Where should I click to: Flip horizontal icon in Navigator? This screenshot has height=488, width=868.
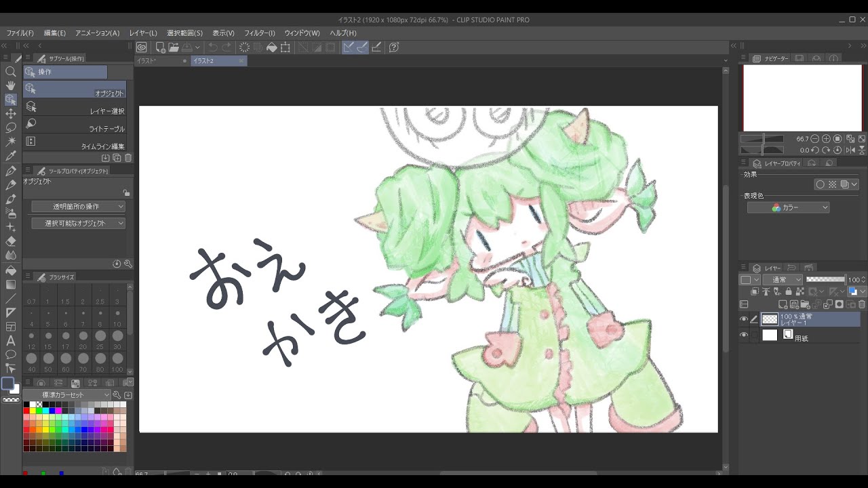850,150
